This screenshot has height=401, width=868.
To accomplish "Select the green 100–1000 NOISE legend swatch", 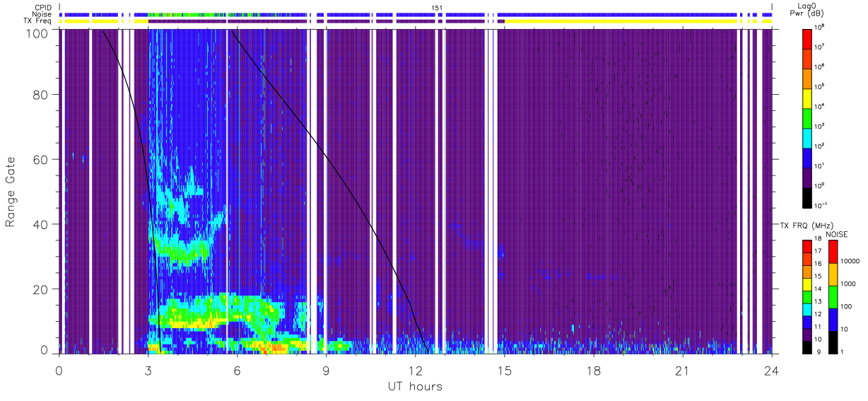I will pos(833,296).
